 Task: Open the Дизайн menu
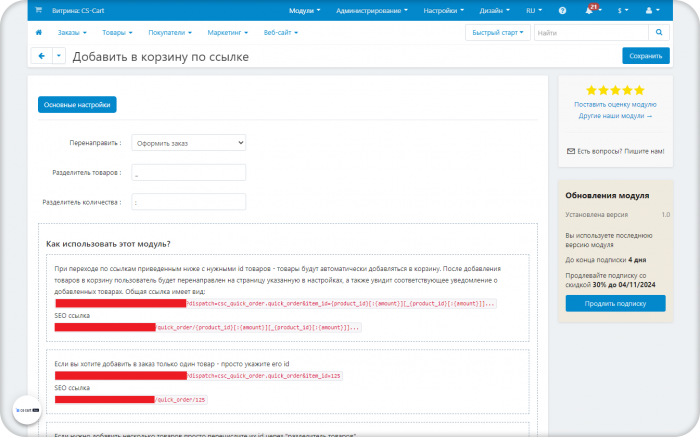tap(495, 10)
